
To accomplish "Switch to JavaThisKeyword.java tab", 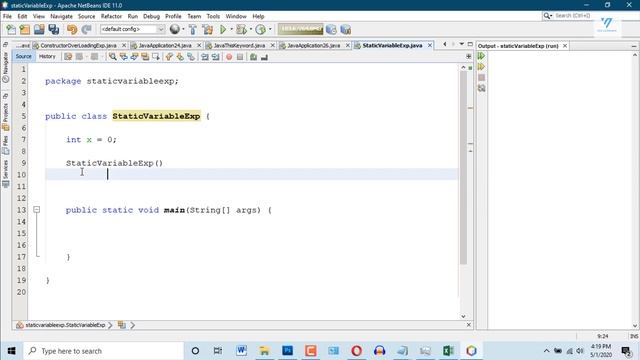I will 239,46.
